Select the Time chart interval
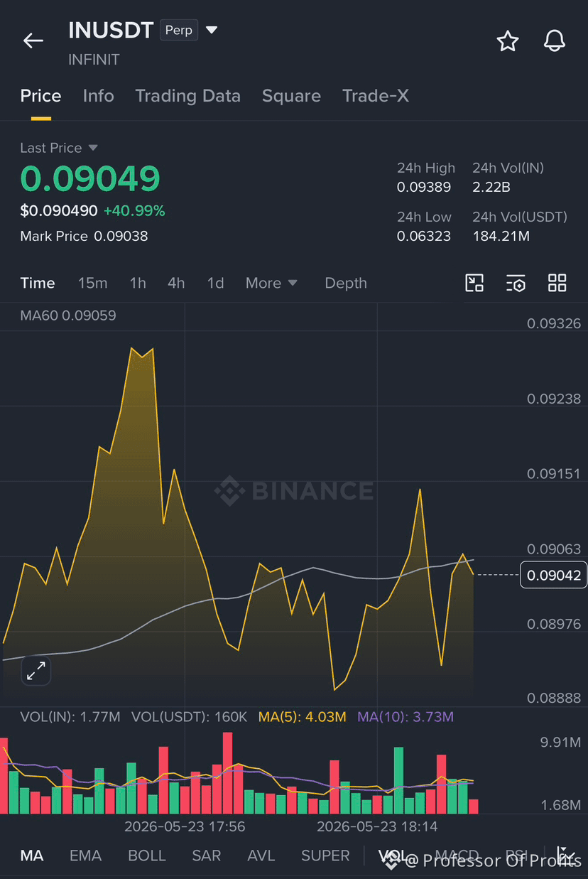 pyautogui.click(x=38, y=283)
